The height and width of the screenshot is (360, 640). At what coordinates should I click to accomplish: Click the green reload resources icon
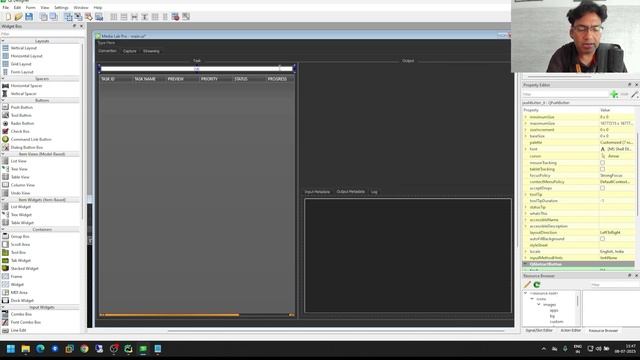[537, 284]
